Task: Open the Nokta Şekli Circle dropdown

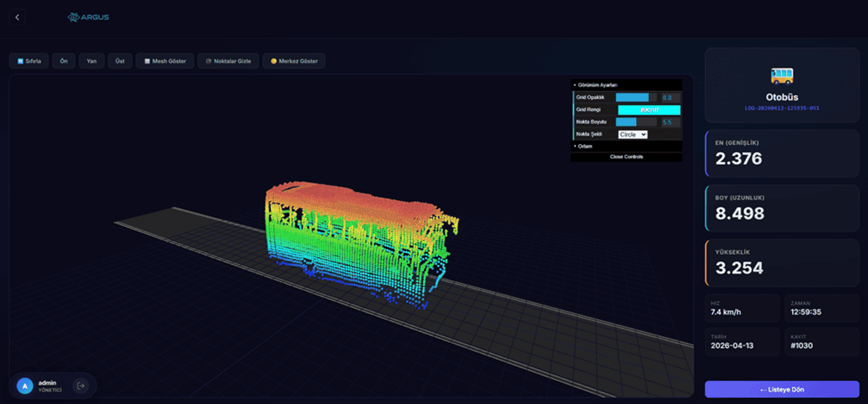Action: point(633,134)
